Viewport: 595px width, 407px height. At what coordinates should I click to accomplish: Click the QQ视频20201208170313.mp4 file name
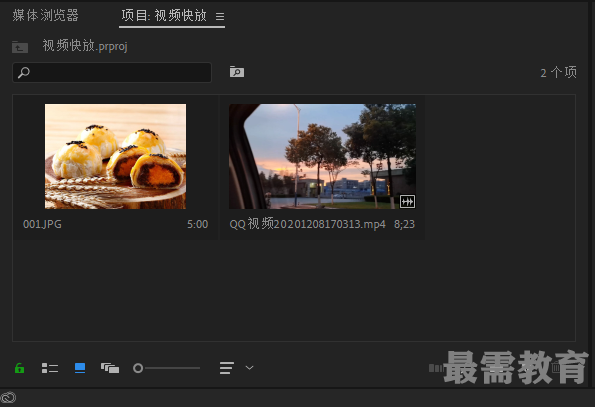pos(307,224)
